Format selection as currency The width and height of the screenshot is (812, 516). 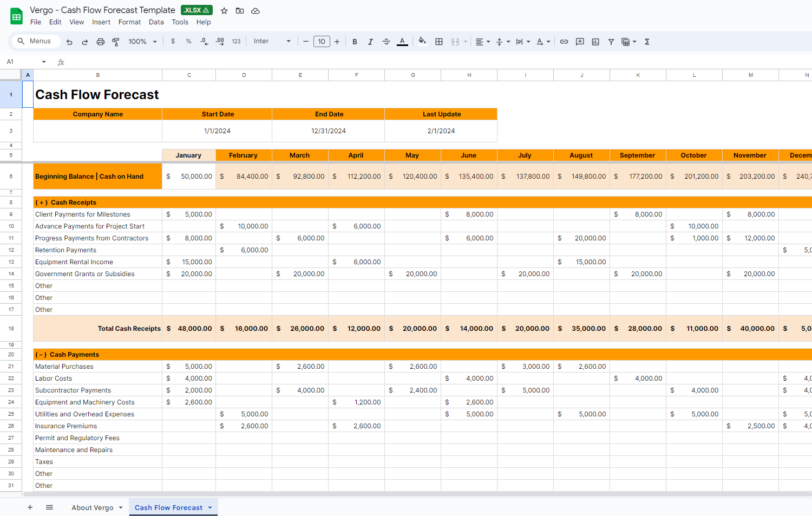pos(173,41)
